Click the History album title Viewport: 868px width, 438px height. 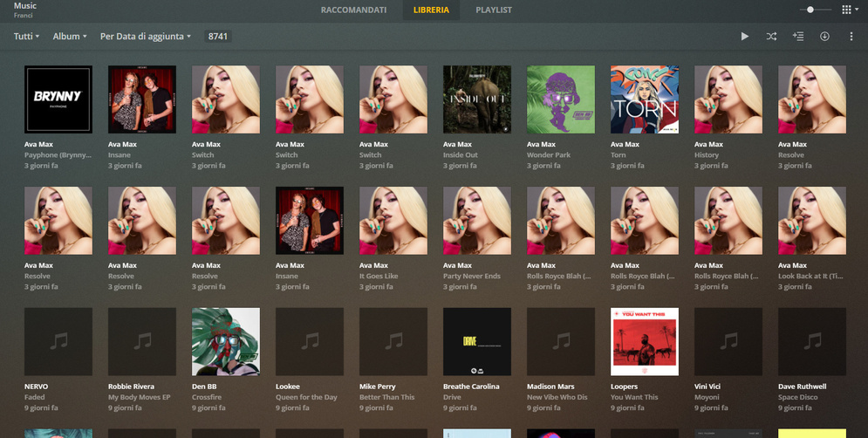(707, 155)
